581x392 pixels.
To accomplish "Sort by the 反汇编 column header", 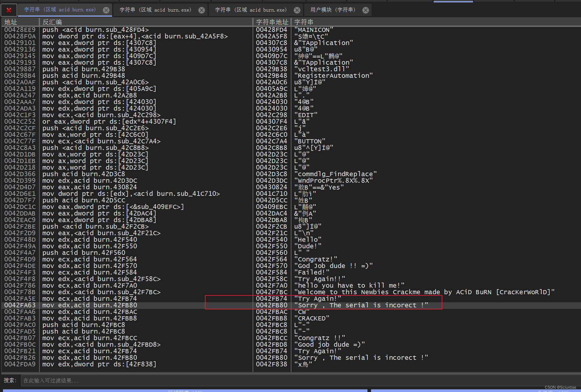I will point(52,22).
